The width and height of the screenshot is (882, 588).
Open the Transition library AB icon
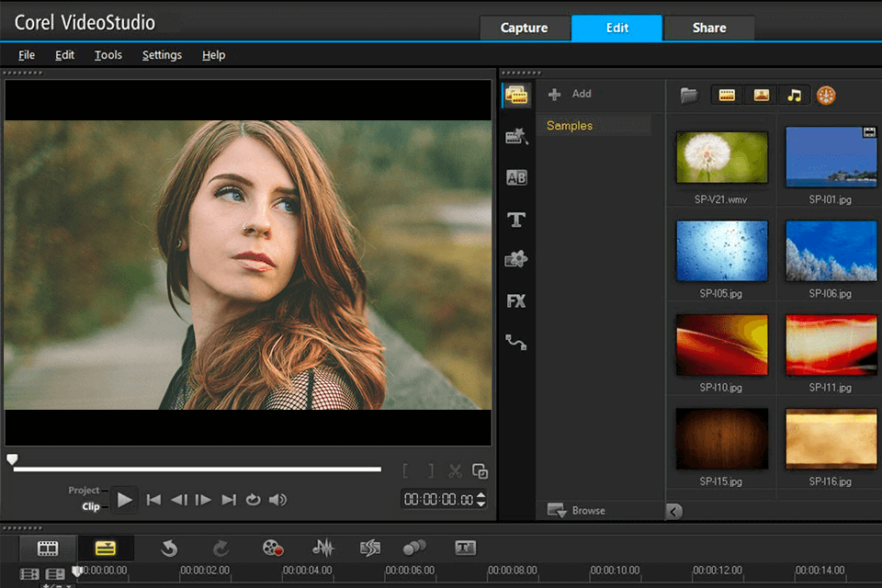coord(516,178)
